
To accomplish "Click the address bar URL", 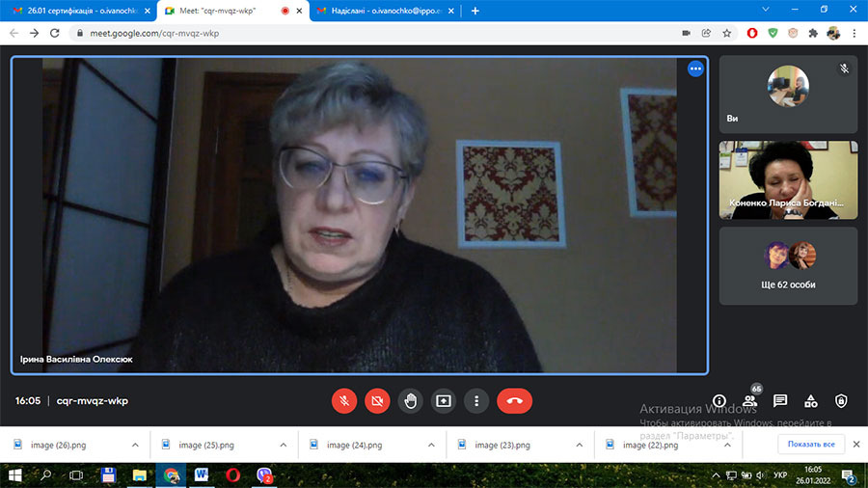I will click(154, 33).
